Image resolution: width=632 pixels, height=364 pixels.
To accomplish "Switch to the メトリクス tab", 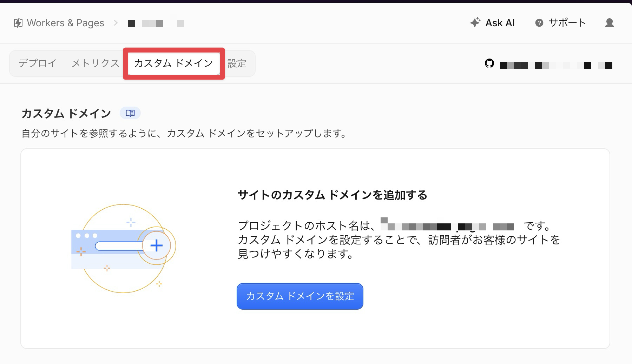I will (x=95, y=63).
